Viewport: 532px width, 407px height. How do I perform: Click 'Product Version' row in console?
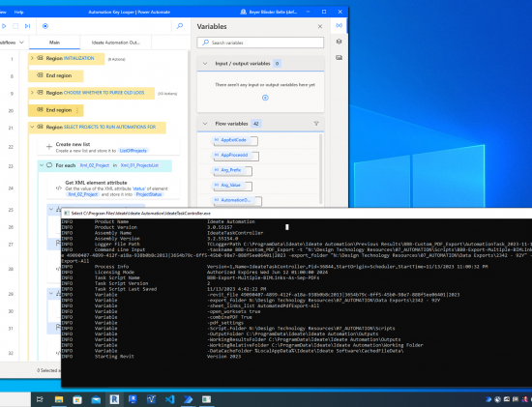pos(116,227)
